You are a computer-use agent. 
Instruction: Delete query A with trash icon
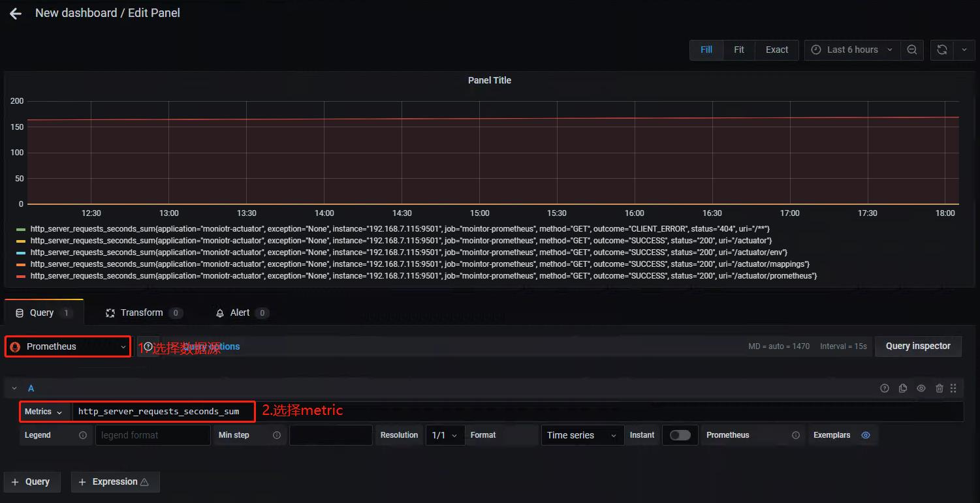[940, 388]
